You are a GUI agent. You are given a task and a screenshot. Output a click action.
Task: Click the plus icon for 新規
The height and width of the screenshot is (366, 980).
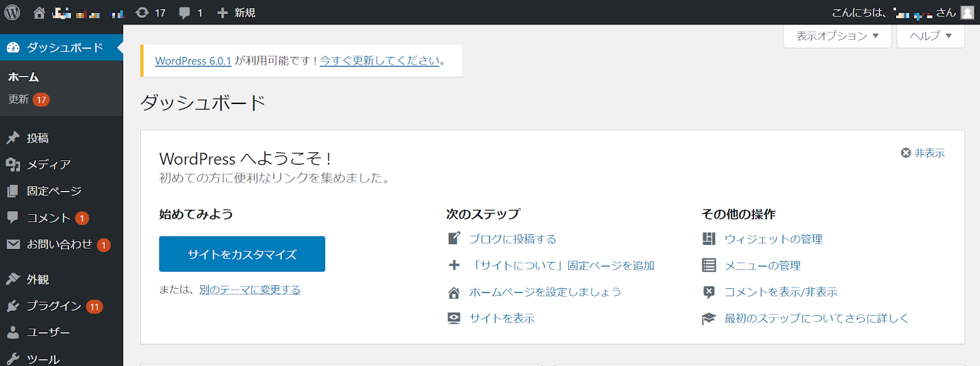(x=222, y=13)
